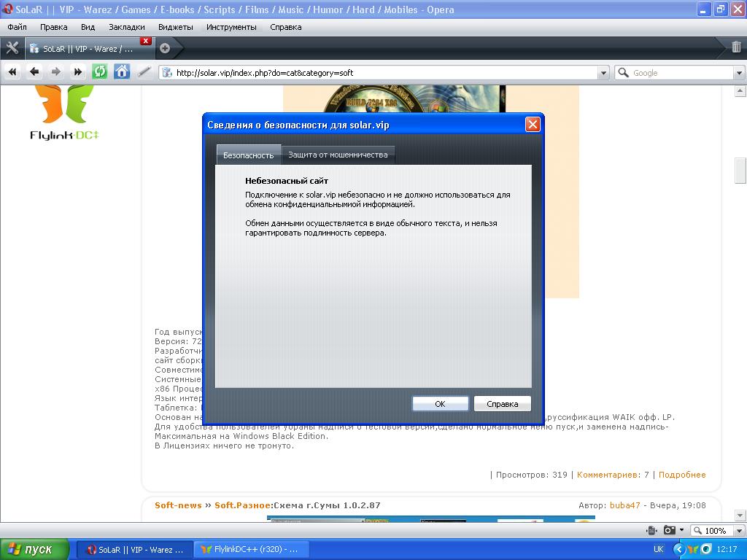747x560 pixels.
Task: Expand the 100% zoom level dropdown
Action: click(x=738, y=530)
